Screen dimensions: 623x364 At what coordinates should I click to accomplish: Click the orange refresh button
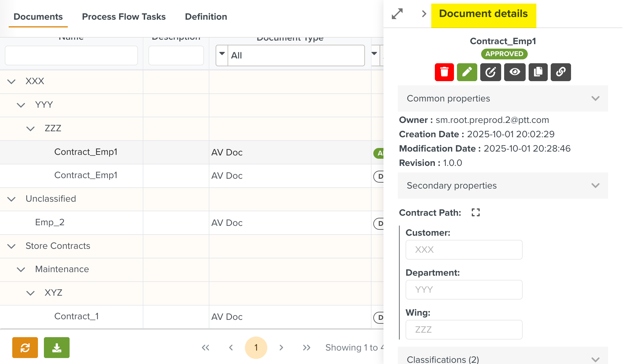tap(25, 347)
